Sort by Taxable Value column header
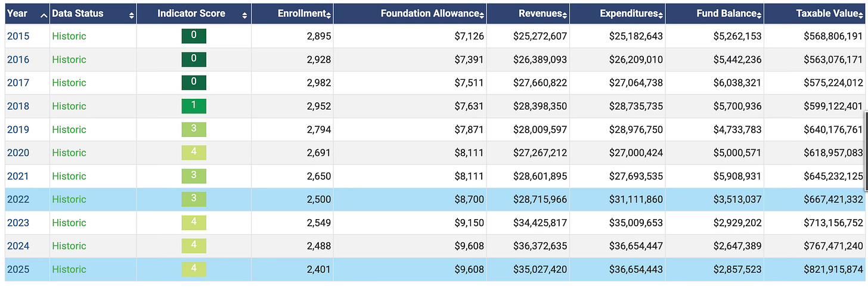 point(814,13)
